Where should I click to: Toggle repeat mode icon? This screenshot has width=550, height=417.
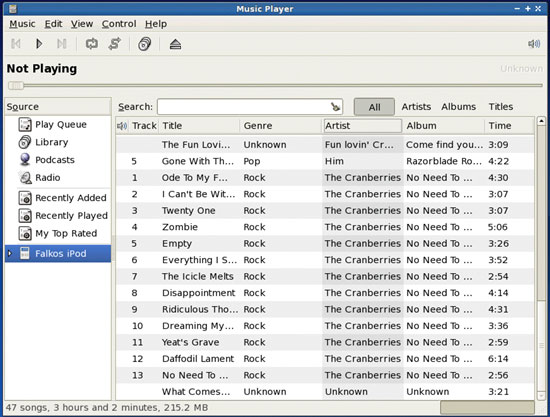(x=92, y=44)
